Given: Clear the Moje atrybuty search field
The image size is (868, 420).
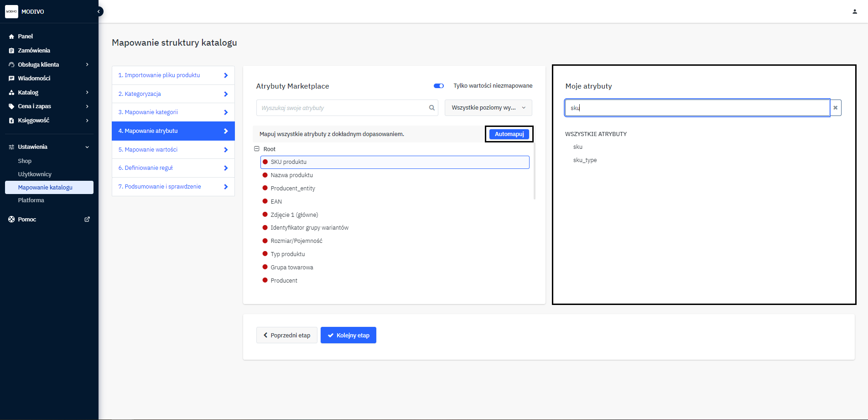Looking at the screenshot, I should pos(835,108).
